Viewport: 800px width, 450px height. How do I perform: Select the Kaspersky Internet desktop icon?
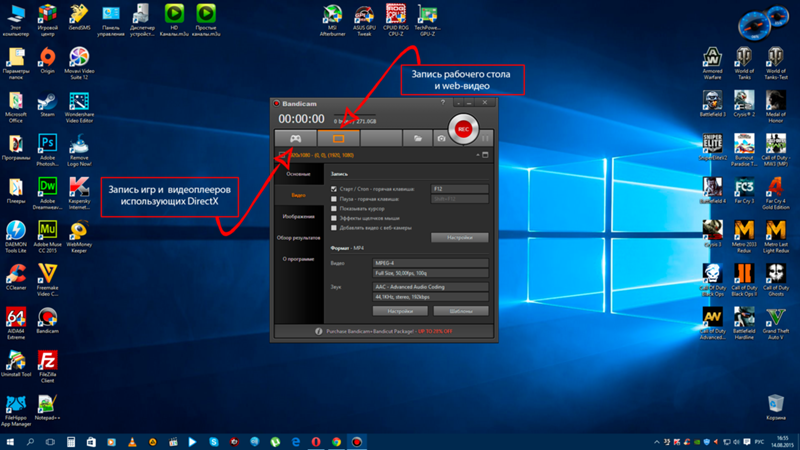pos(79,193)
